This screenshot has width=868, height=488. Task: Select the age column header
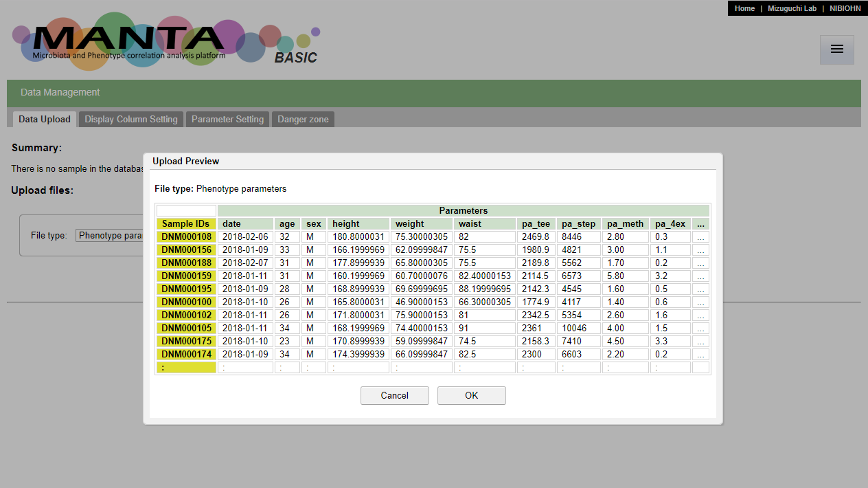point(287,223)
